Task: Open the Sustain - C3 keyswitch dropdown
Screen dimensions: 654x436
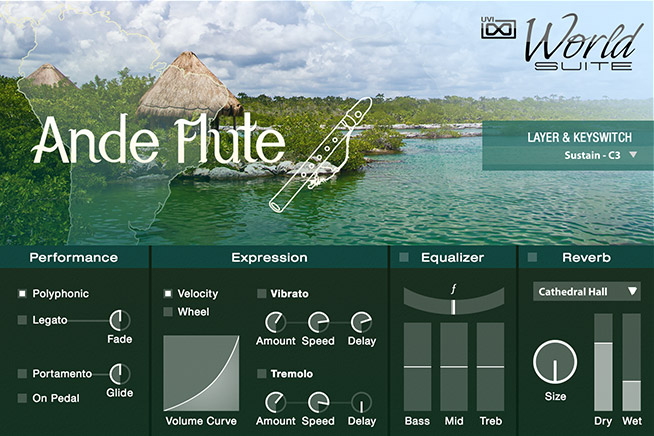Action: click(600, 155)
